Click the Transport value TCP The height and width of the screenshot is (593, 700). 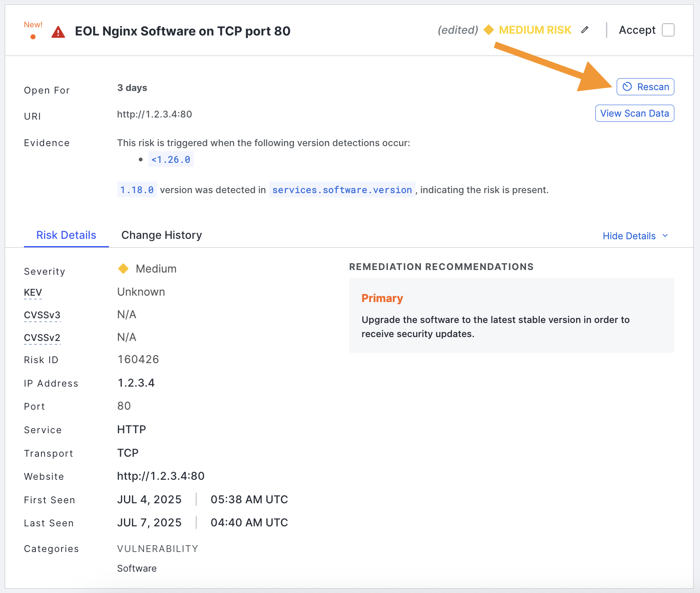point(128,453)
